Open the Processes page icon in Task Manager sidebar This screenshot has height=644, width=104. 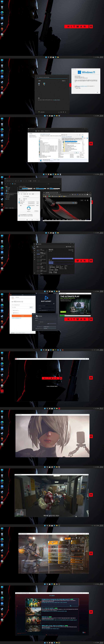point(35,246)
